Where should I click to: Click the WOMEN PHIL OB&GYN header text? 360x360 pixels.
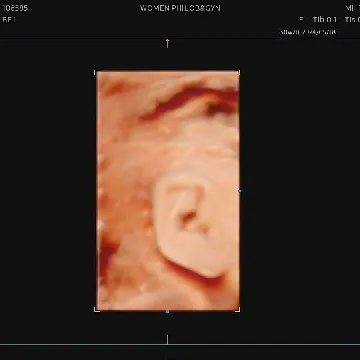click(180, 8)
